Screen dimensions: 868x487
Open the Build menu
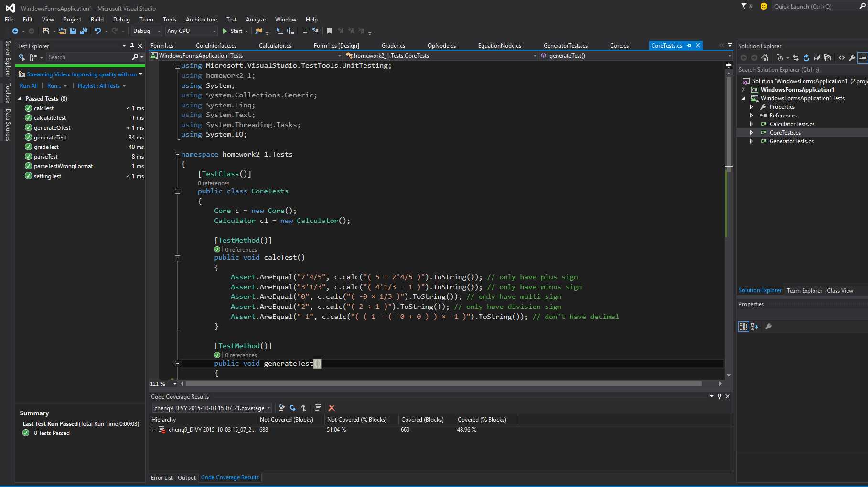97,20
